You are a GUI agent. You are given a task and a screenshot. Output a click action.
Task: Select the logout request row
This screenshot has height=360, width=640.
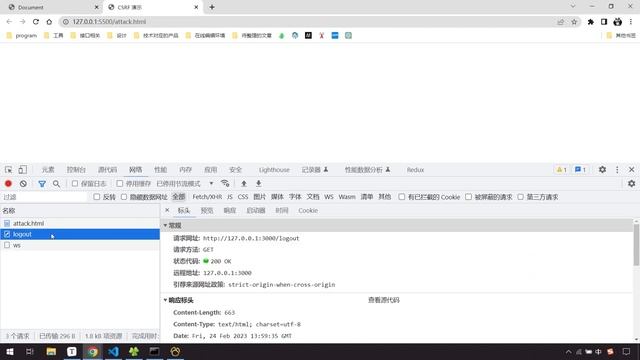click(80, 234)
